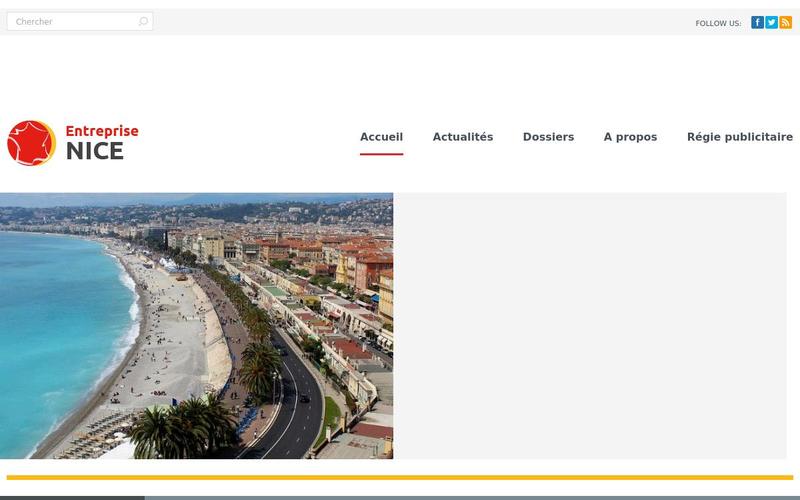The image size is (800, 500).
Task: Focus the Chercher search field
Action: pos(80,21)
